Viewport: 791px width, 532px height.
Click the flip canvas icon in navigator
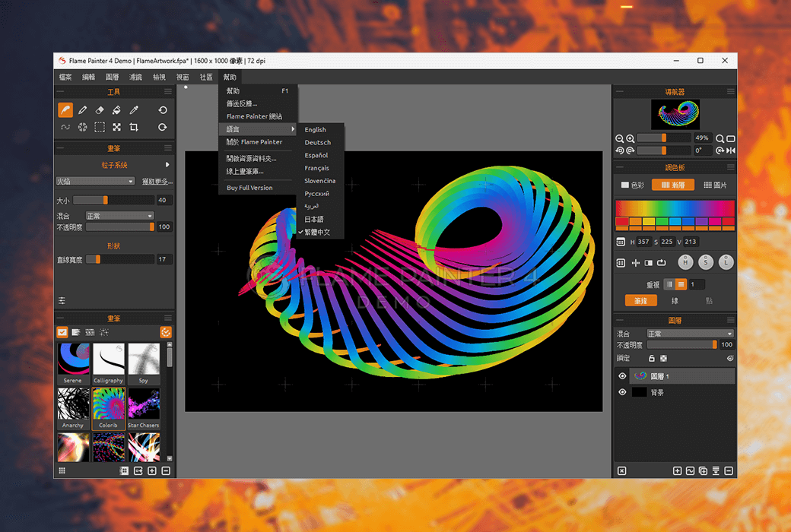(730, 150)
